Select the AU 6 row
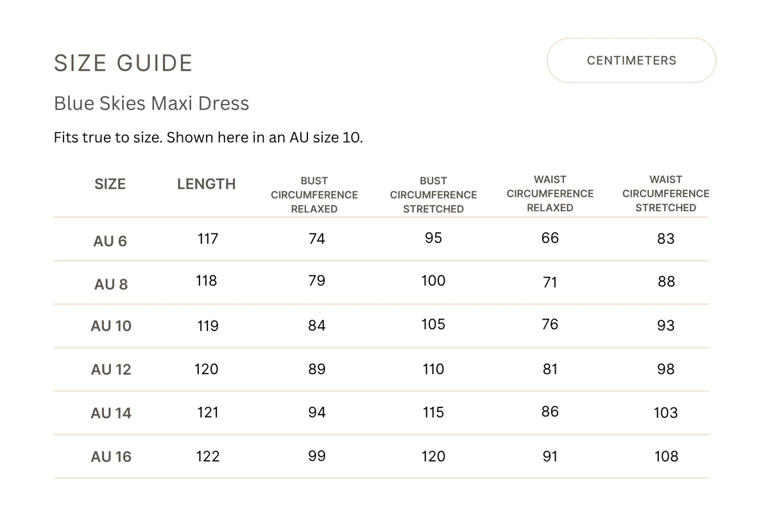770x532 pixels. tap(110, 240)
